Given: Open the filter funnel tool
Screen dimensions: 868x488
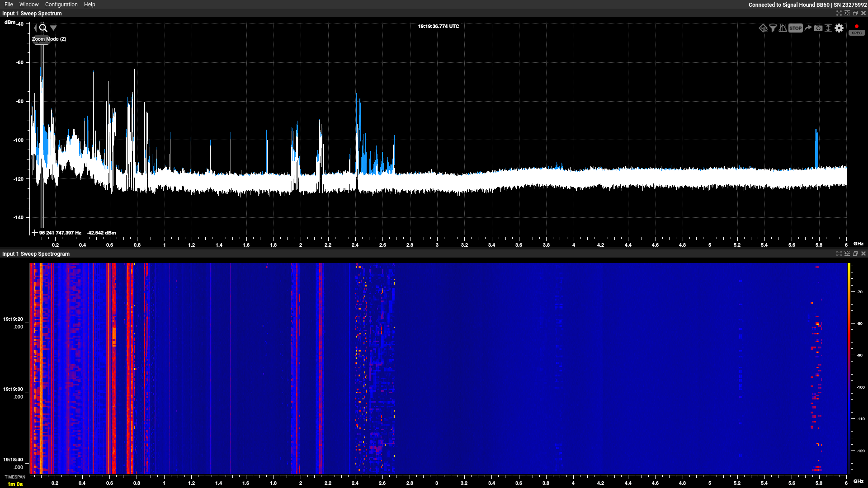Looking at the screenshot, I should click(773, 28).
